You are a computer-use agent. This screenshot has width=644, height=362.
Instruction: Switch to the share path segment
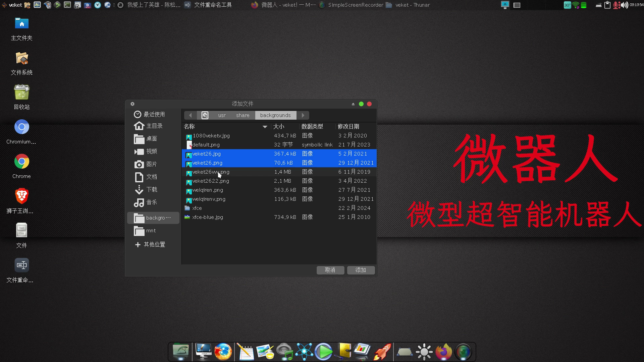point(243,115)
